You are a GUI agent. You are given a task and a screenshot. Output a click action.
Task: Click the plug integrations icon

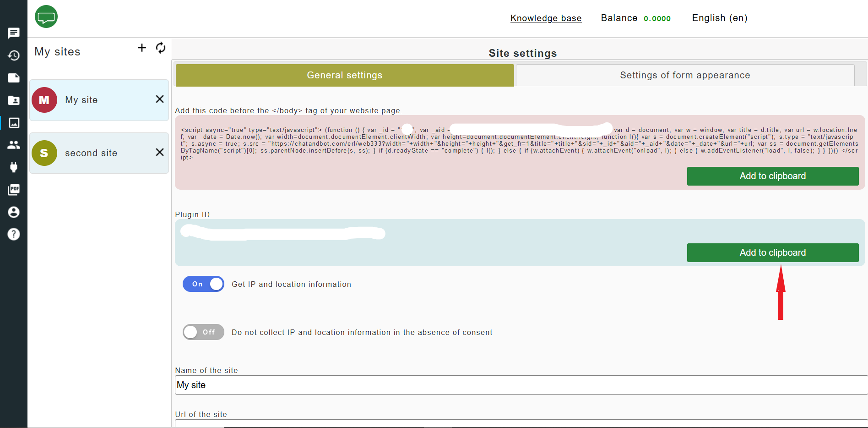(14, 167)
